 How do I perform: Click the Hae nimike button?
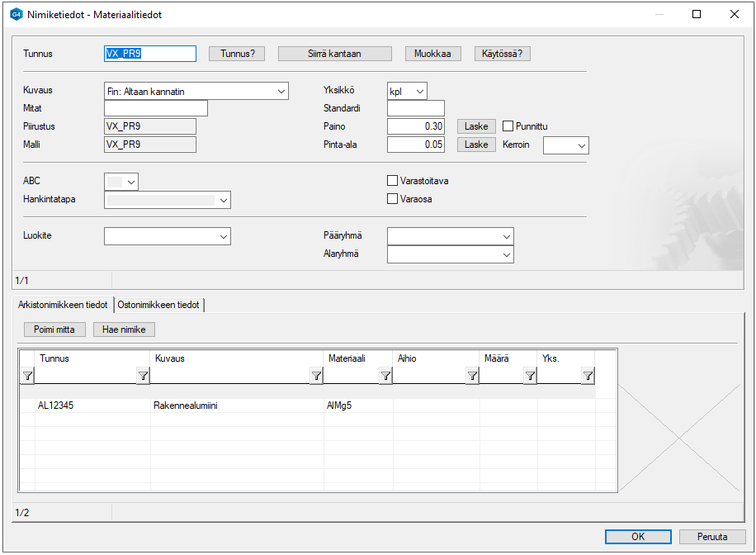(124, 330)
